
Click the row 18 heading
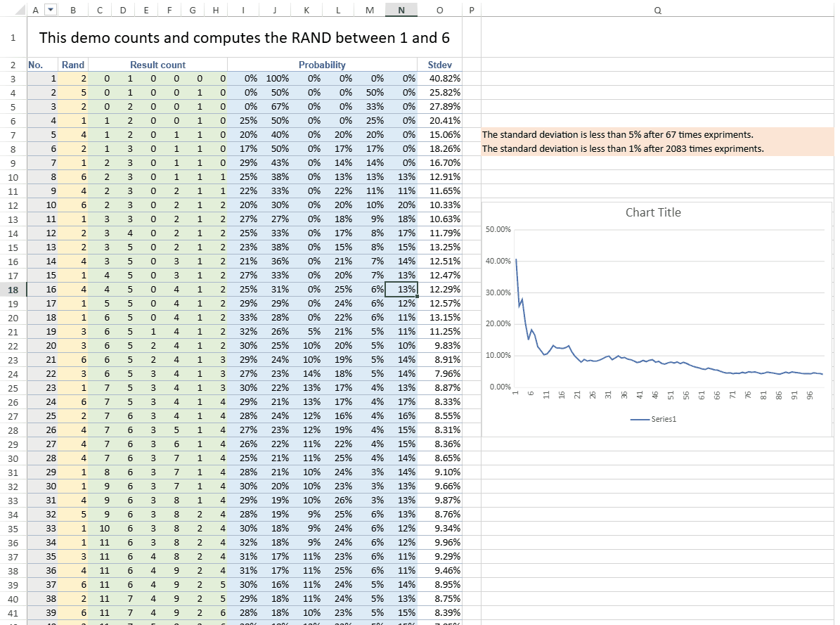point(13,289)
